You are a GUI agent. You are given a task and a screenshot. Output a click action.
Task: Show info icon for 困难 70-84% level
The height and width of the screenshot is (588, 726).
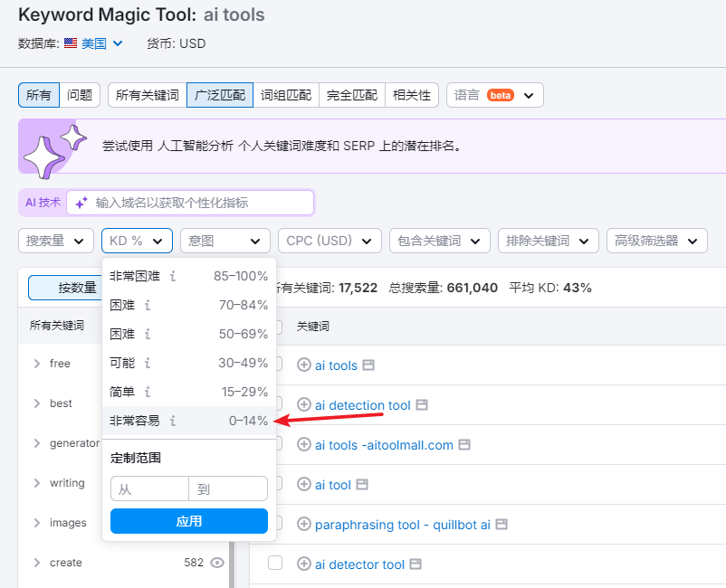(148, 305)
